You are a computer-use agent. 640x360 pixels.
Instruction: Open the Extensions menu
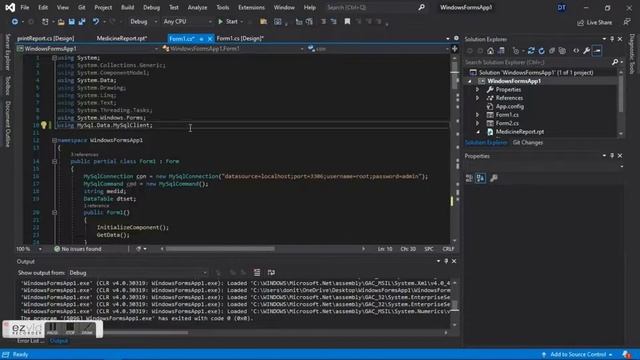pyautogui.click(x=251, y=7)
